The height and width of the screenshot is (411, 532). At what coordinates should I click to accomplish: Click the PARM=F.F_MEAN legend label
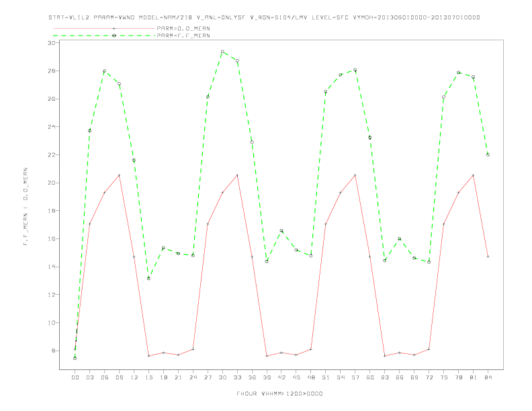coord(183,36)
